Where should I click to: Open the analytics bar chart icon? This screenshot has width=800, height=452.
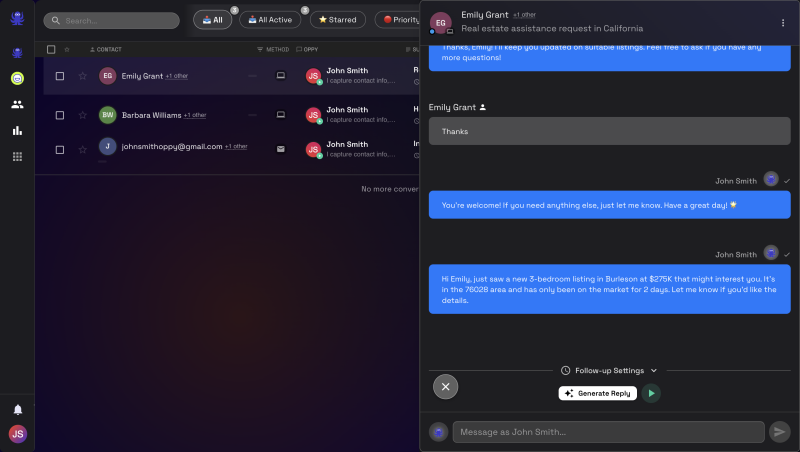[x=17, y=131]
